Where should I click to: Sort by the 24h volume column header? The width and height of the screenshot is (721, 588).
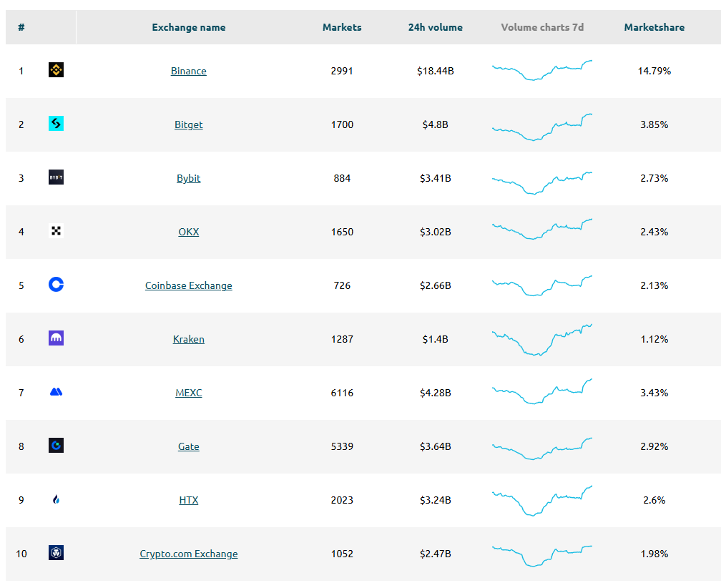pos(435,26)
